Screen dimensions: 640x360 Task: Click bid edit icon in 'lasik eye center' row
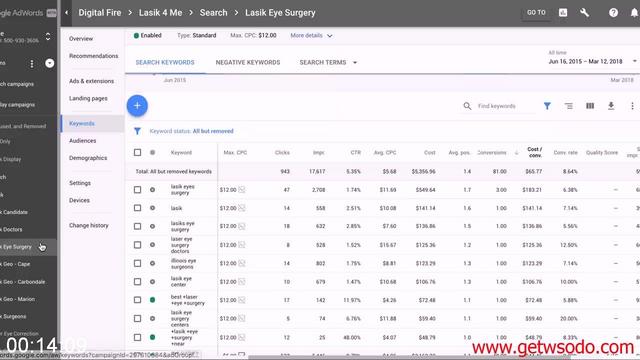click(242, 282)
